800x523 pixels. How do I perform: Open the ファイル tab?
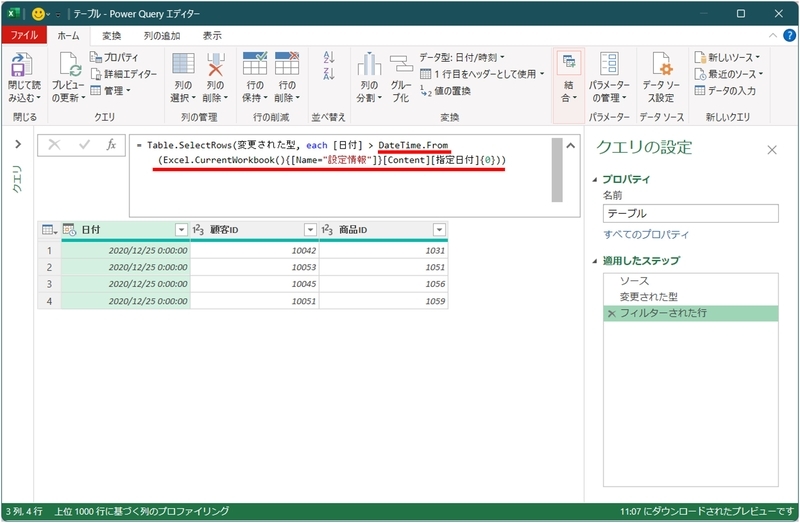24,35
